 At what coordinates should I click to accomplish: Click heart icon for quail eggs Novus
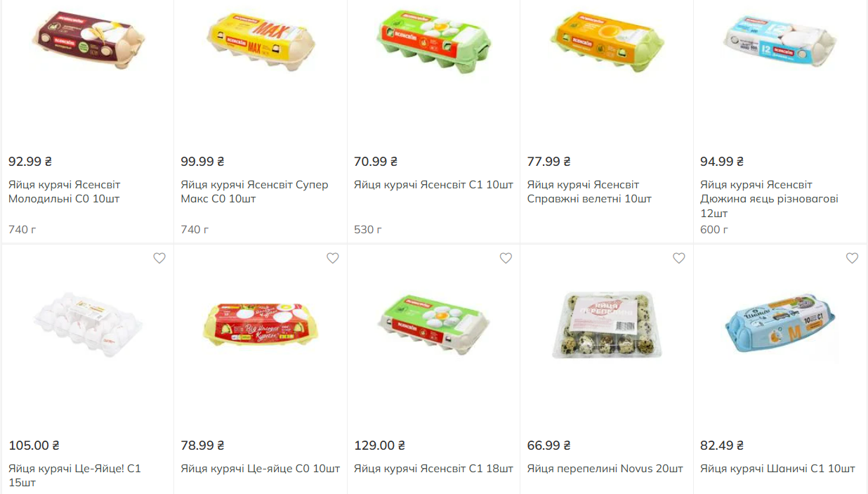[679, 259]
